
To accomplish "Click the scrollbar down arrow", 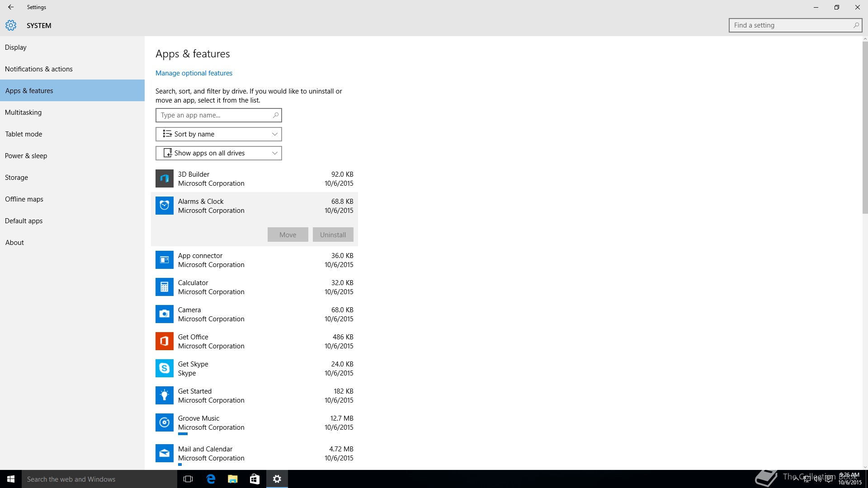I will click(x=865, y=467).
